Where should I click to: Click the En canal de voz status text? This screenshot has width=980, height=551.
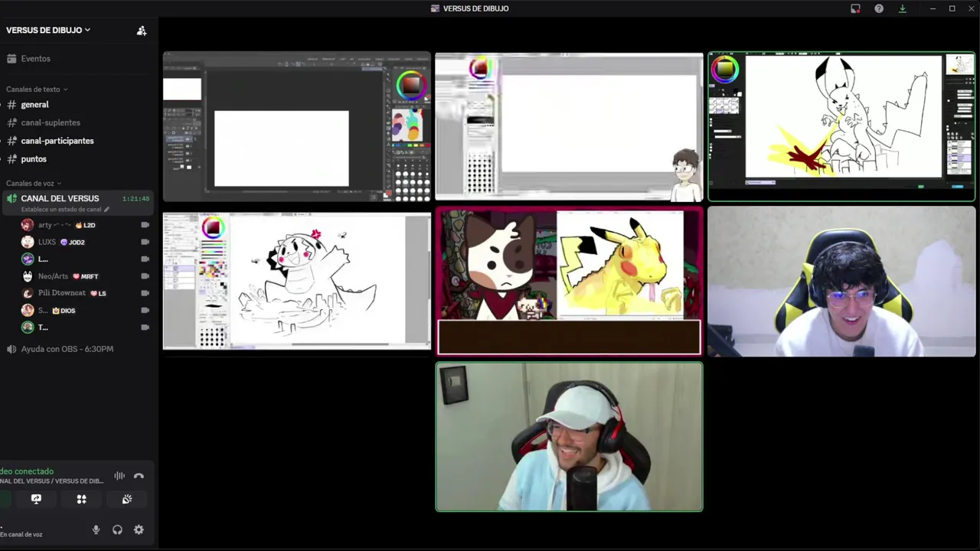(21, 534)
